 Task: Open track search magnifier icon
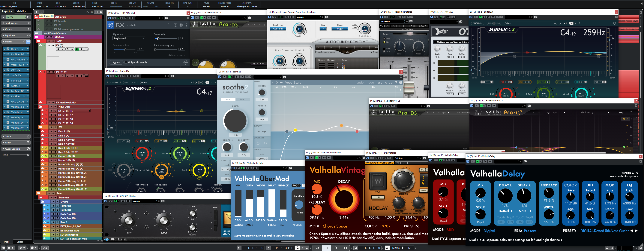point(101,12)
